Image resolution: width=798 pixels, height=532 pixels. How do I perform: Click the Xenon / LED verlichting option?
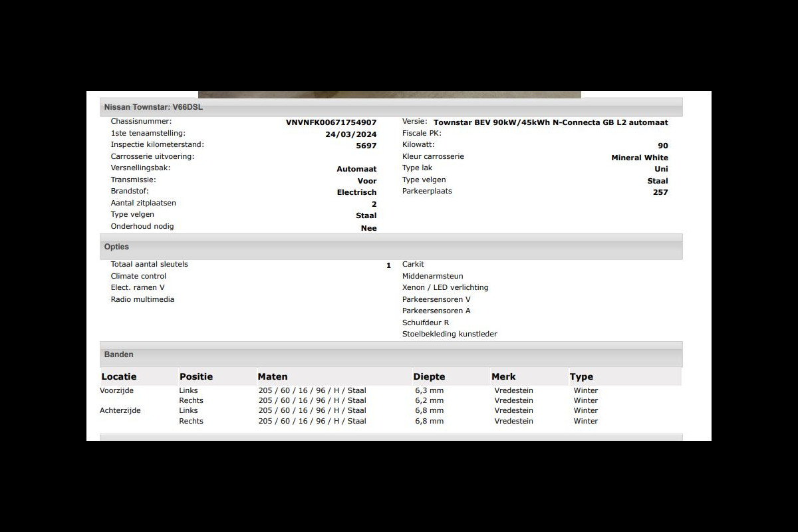click(445, 287)
